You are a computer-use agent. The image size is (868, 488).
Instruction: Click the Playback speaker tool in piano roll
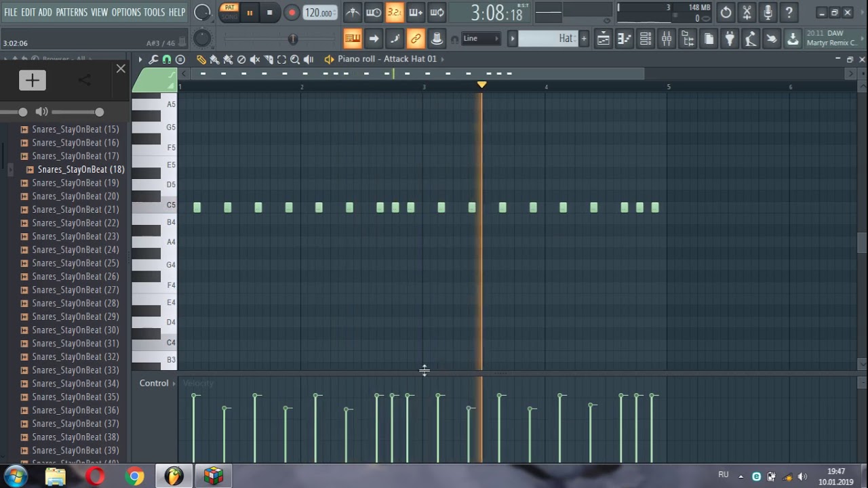(x=309, y=59)
